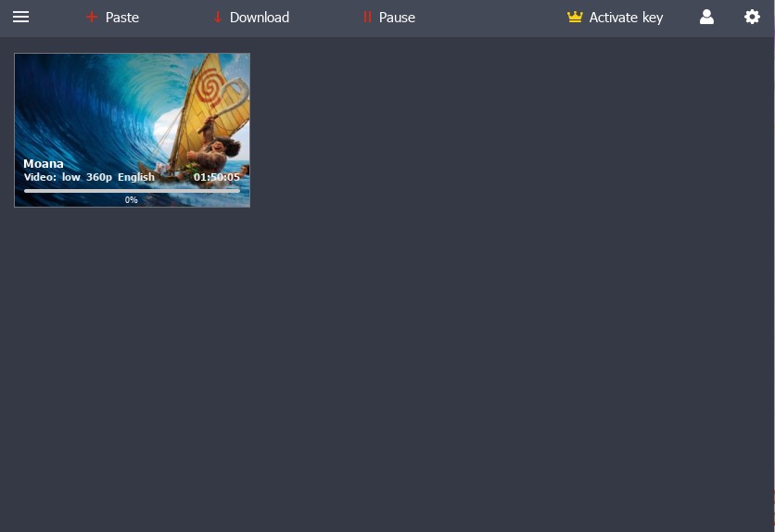The height and width of the screenshot is (532, 775).
Task: Click the Pause label
Action: click(x=397, y=18)
